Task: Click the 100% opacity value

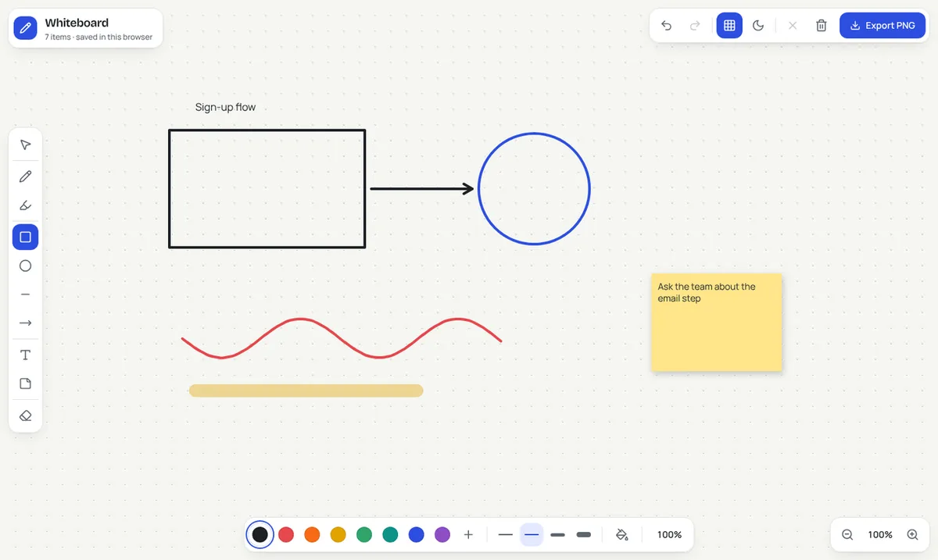Action: click(x=669, y=535)
